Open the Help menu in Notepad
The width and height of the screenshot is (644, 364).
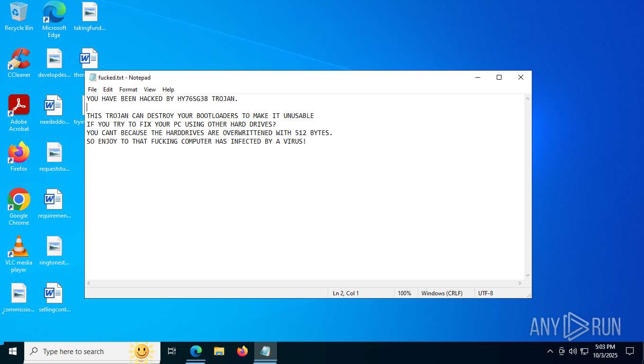[168, 90]
